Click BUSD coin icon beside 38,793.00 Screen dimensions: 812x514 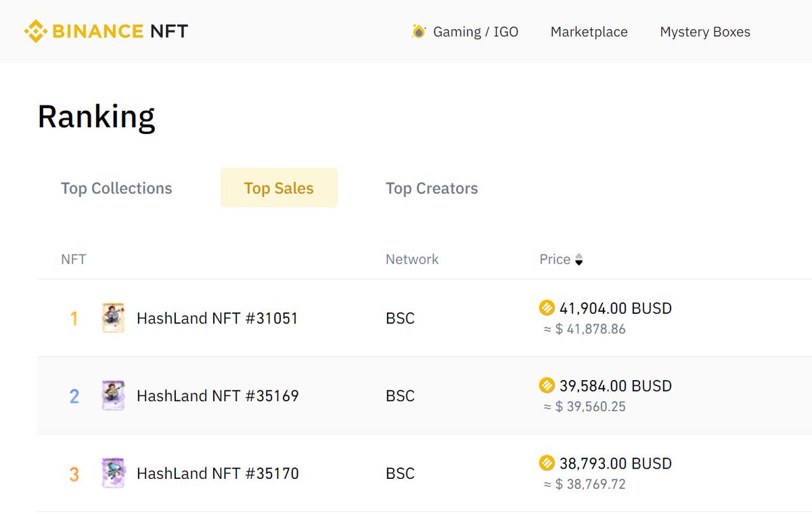click(547, 463)
